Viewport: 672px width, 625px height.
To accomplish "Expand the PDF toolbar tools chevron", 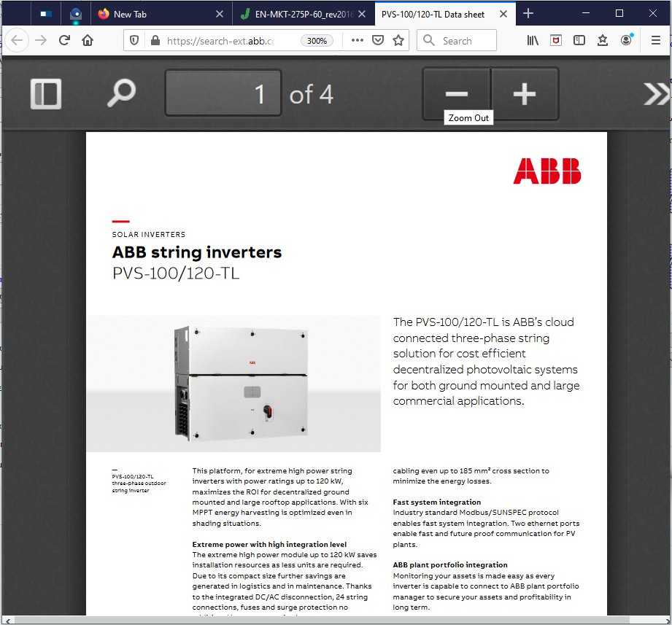I will [x=654, y=94].
